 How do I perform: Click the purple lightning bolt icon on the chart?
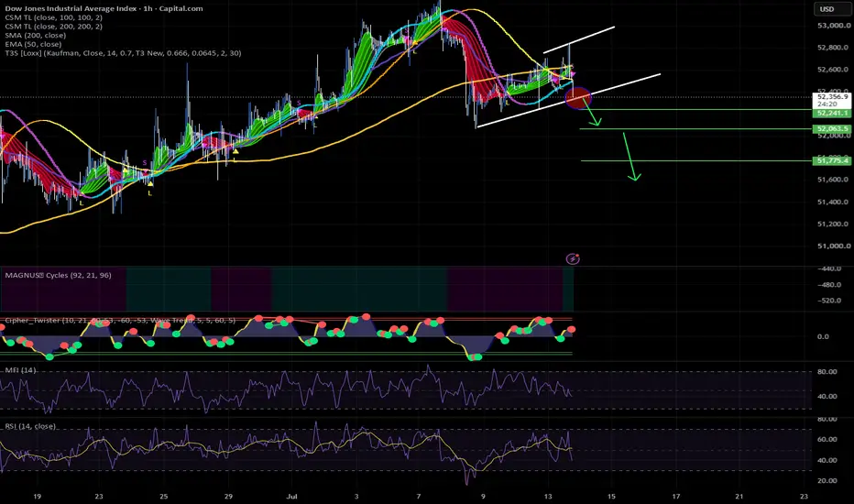(573, 258)
